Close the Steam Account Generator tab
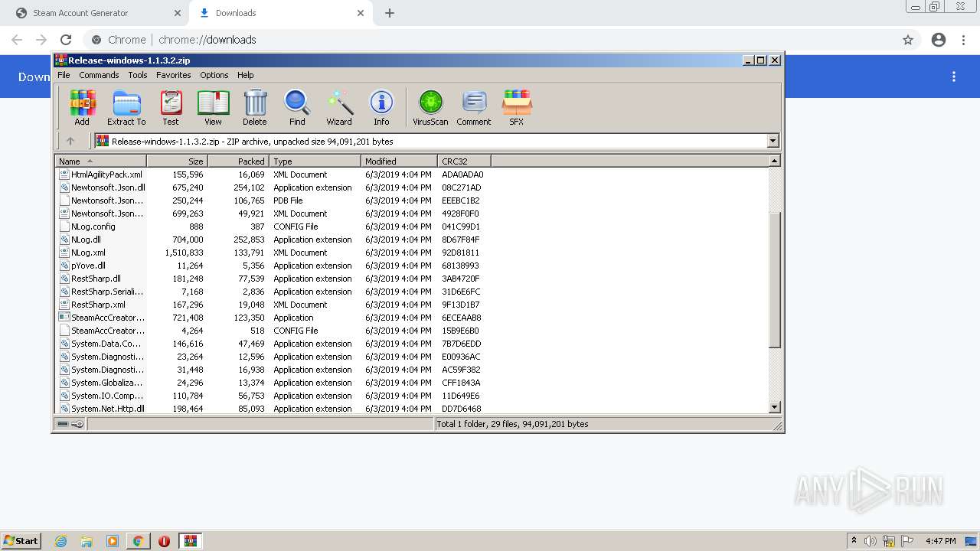 pos(177,13)
